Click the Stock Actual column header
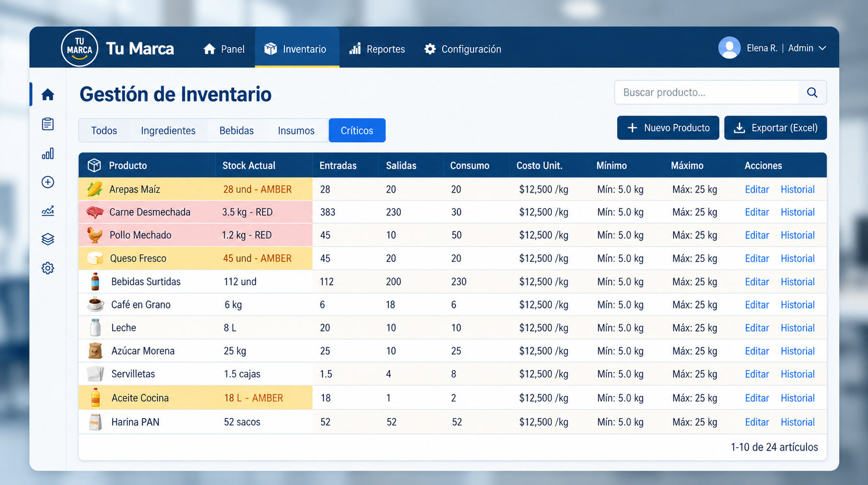The width and height of the screenshot is (868, 485). click(x=249, y=166)
